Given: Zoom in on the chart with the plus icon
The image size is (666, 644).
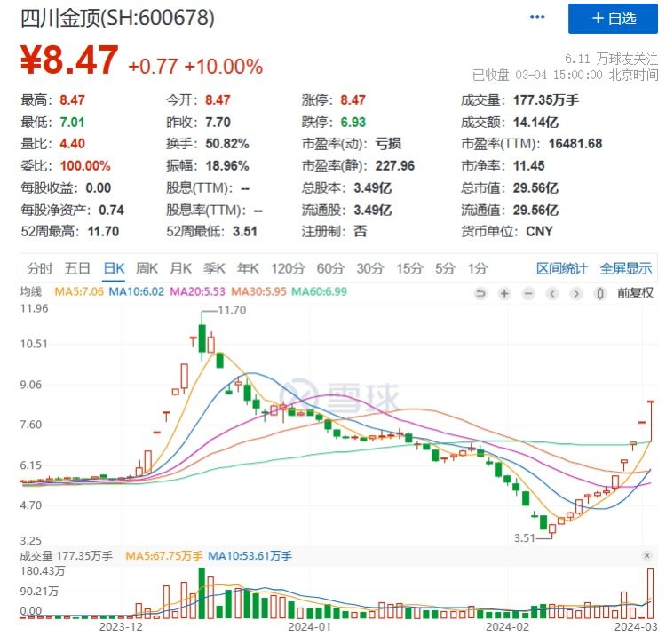Looking at the screenshot, I should 504,293.
